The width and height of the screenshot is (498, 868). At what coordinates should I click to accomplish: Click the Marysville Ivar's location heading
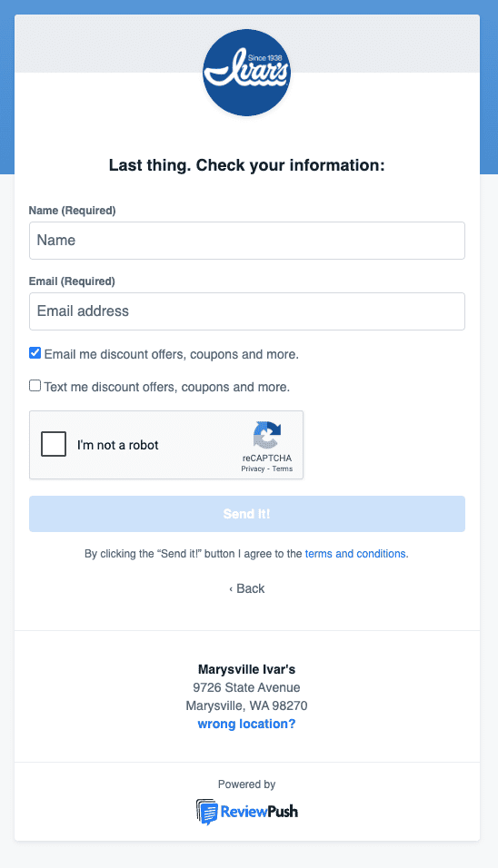click(246, 669)
